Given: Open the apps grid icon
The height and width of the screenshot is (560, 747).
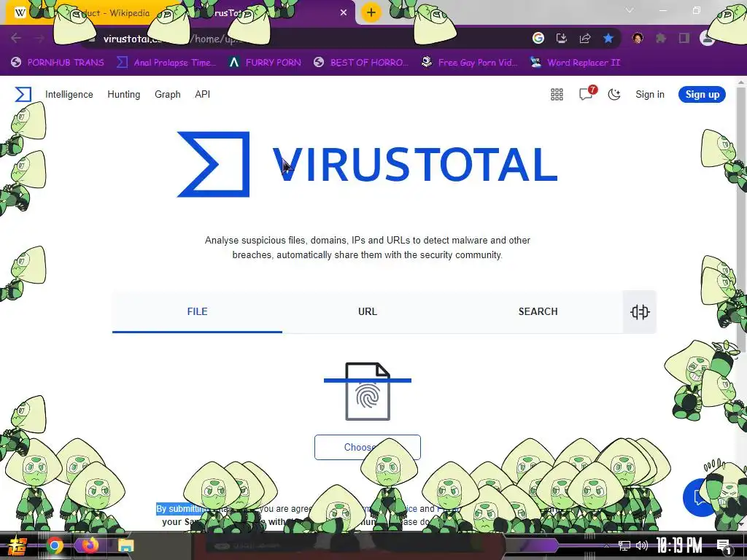Looking at the screenshot, I should click(557, 94).
